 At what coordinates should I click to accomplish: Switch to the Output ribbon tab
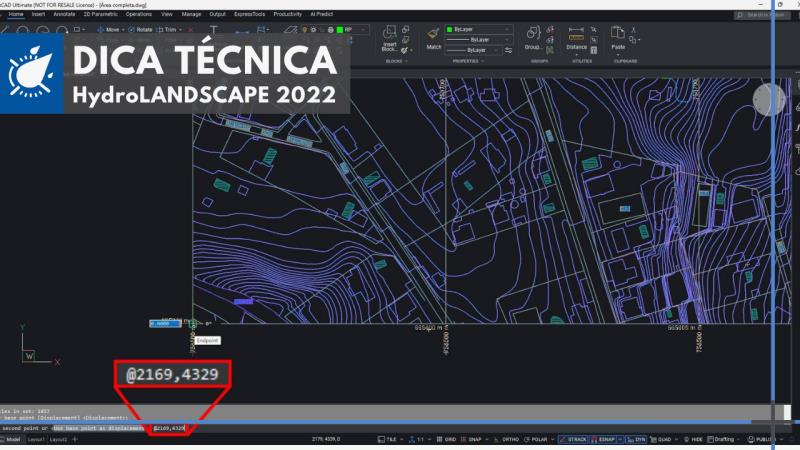coord(217,14)
